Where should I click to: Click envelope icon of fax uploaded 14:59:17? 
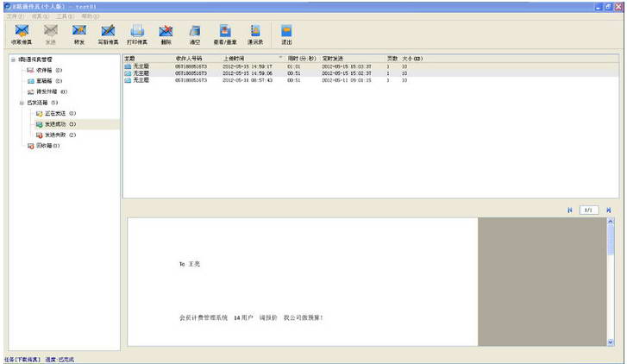click(128, 66)
